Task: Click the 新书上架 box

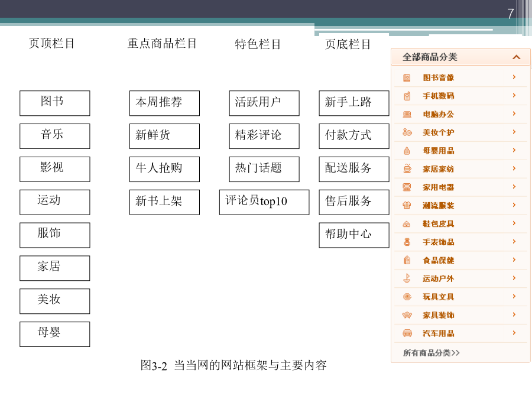Action: [164, 202]
